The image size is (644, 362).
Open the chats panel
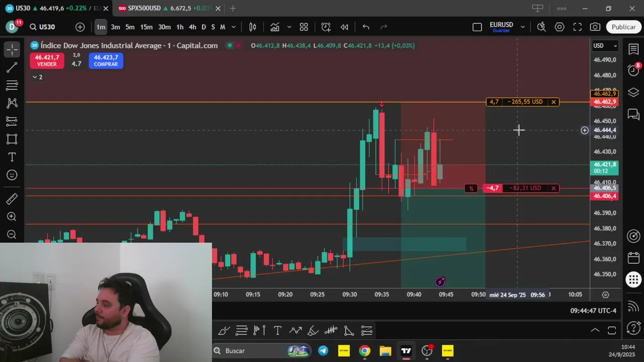(633, 115)
